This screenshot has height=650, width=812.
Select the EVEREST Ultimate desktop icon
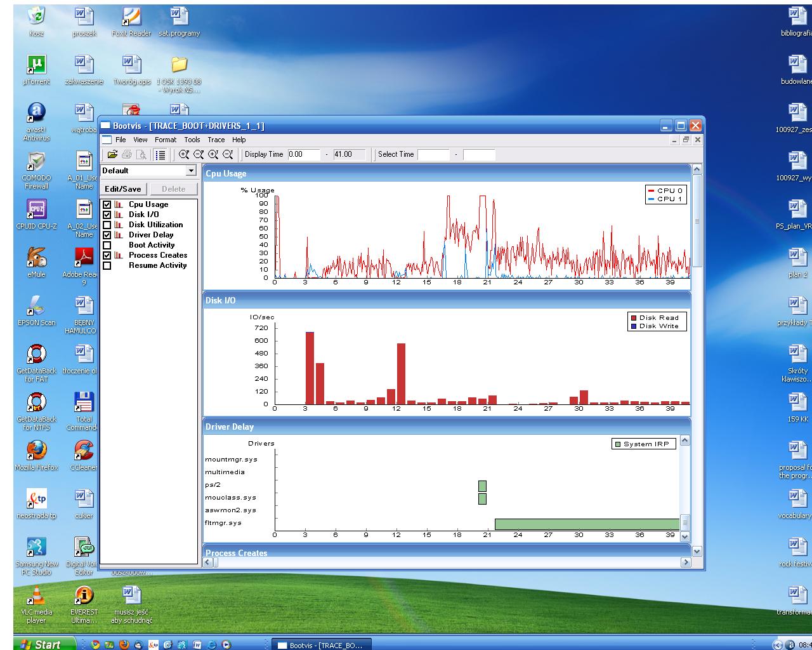click(84, 604)
